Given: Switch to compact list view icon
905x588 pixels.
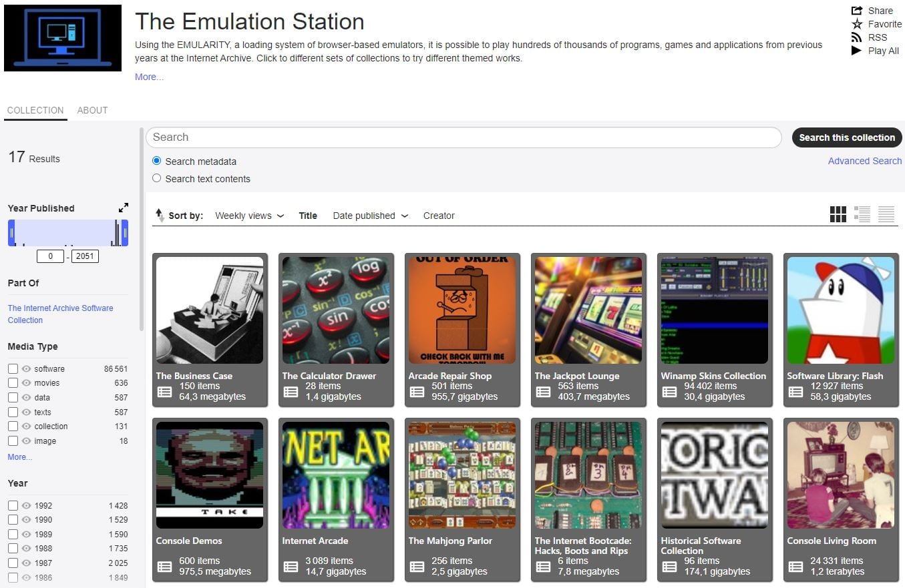Looking at the screenshot, I should tap(886, 214).
